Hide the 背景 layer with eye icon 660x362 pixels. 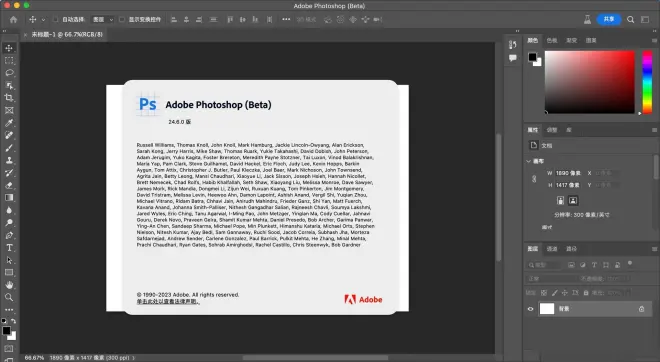pyautogui.click(x=530, y=309)
